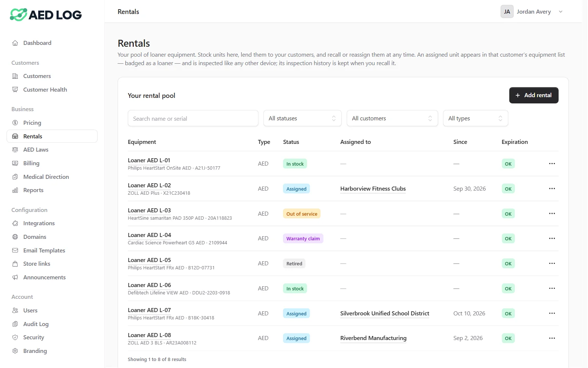Click the Store links bag icon
This screenshot has width=588, height=368.
click(x=15, y=264)
